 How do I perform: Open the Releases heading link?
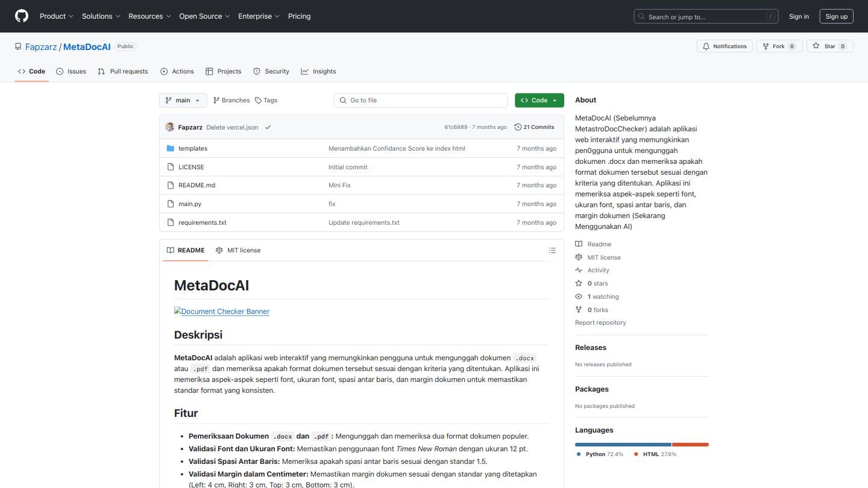tap(591, 348)
